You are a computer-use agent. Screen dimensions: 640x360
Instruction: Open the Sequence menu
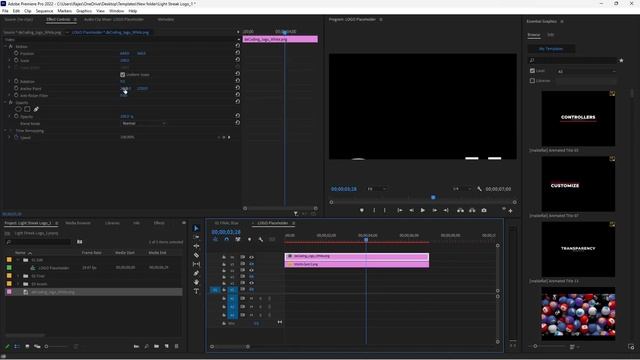44,11
